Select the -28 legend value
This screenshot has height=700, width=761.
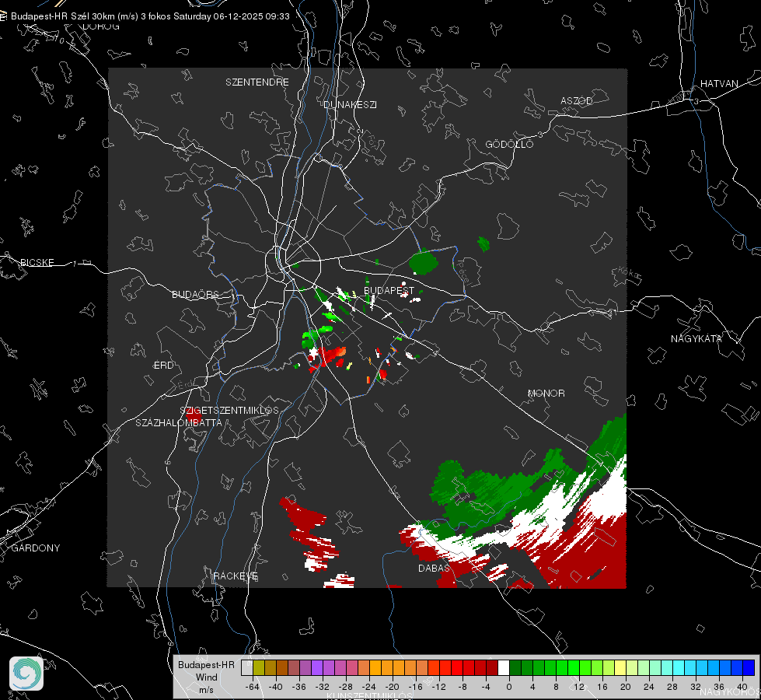pos(346,687)
